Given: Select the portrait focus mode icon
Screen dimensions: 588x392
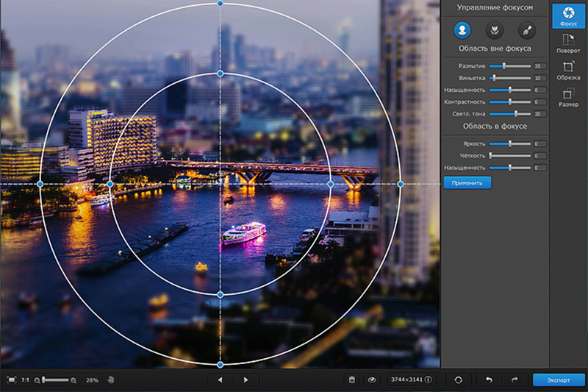Looking at the screenshot, I should pos(462,30).
